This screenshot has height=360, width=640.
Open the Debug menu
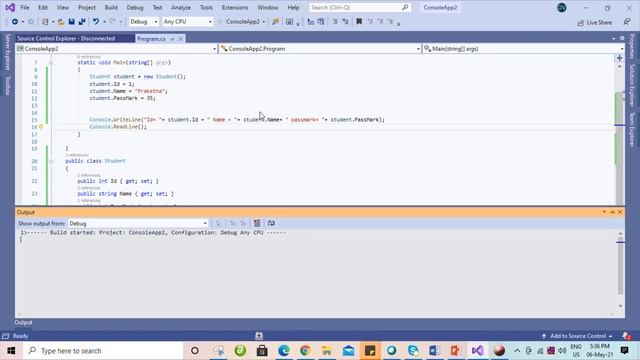tap(135, 7)
